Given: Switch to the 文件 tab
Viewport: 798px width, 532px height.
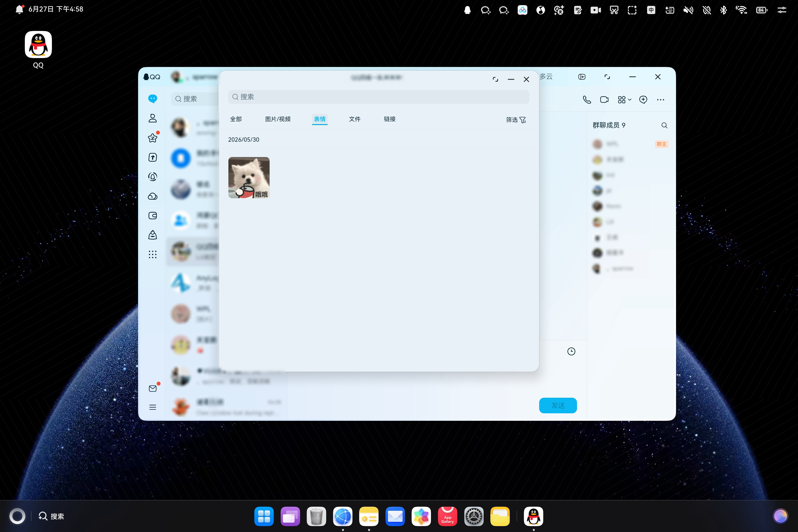Looking at the screenshot, I should (x=354, y=119).
